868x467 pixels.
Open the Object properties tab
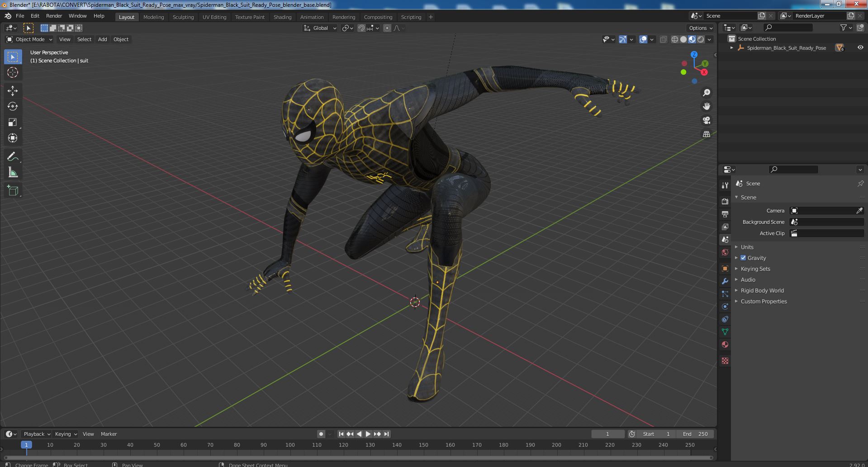click(725, 268)
